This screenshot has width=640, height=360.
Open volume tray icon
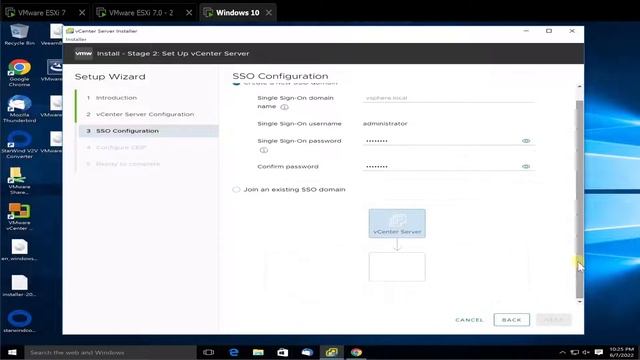[x=586, y=352]
